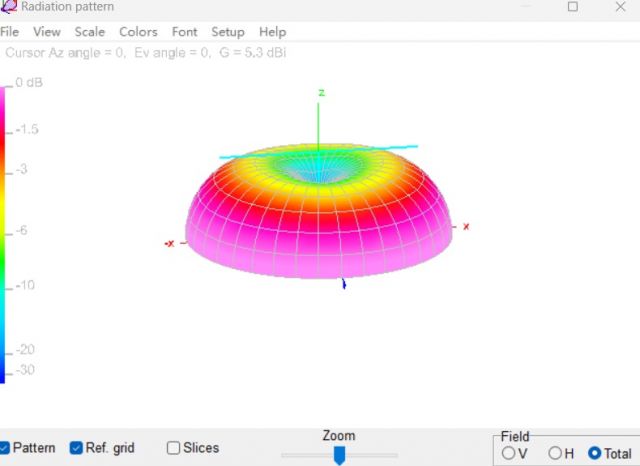Open the Scale menu
Image resolution: width=640 pixels, height=466 pixels.
pyautogui.click(x=90, y=32)
